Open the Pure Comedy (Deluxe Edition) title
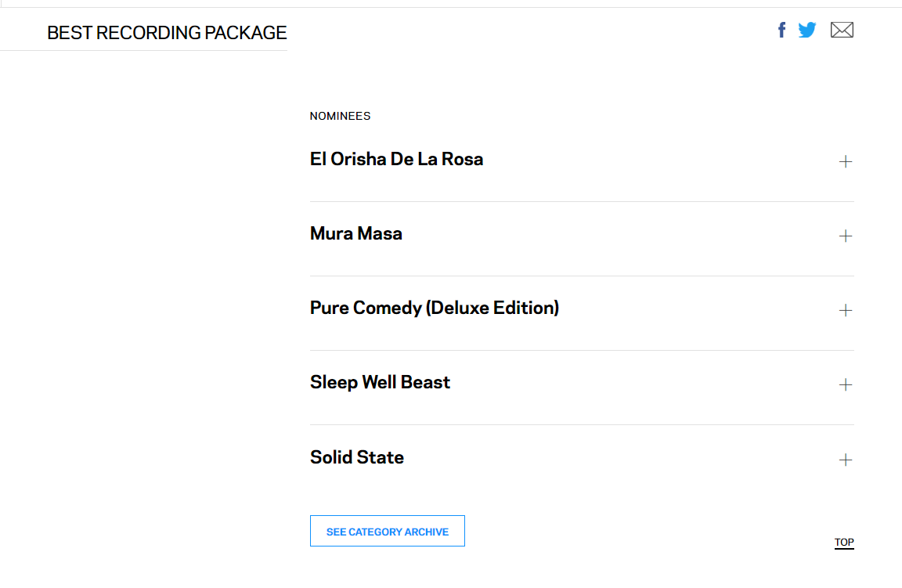Viewport: 902px width, 588px height. [435, 308]
